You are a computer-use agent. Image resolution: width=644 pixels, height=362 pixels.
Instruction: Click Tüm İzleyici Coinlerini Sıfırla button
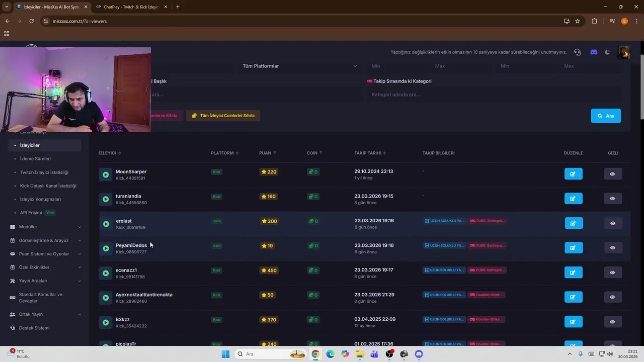coord(223,116)
